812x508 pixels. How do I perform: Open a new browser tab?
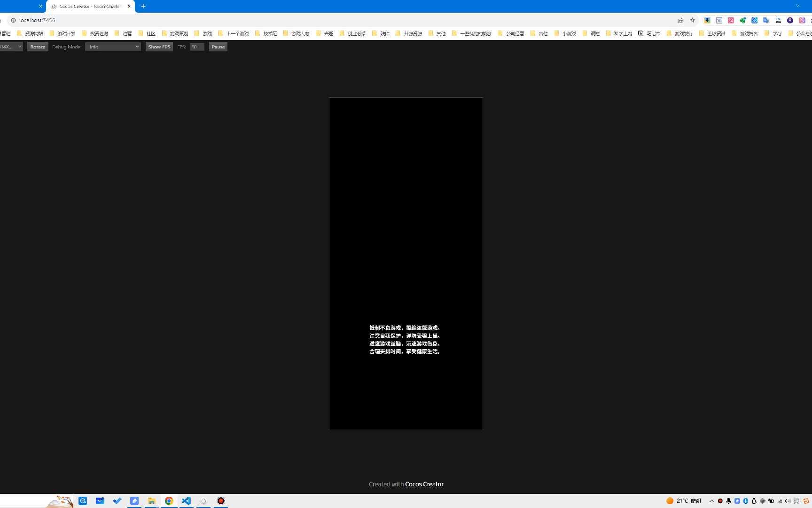(143, 7)
